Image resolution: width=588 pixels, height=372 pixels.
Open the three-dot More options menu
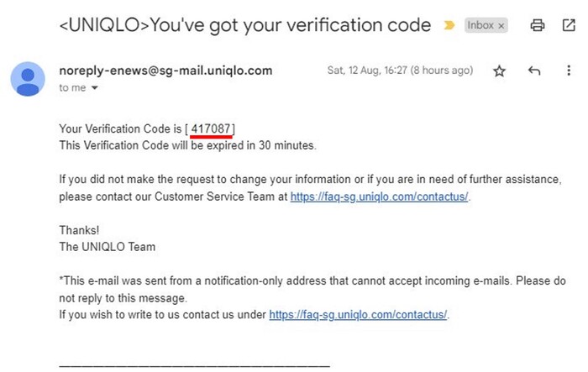coord(569,71)
